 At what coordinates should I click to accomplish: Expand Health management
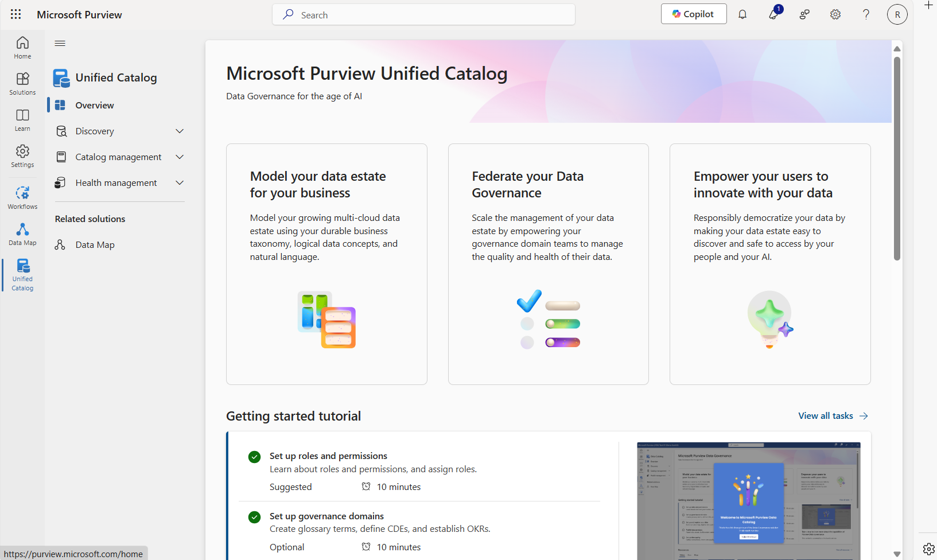pos(179,182)
